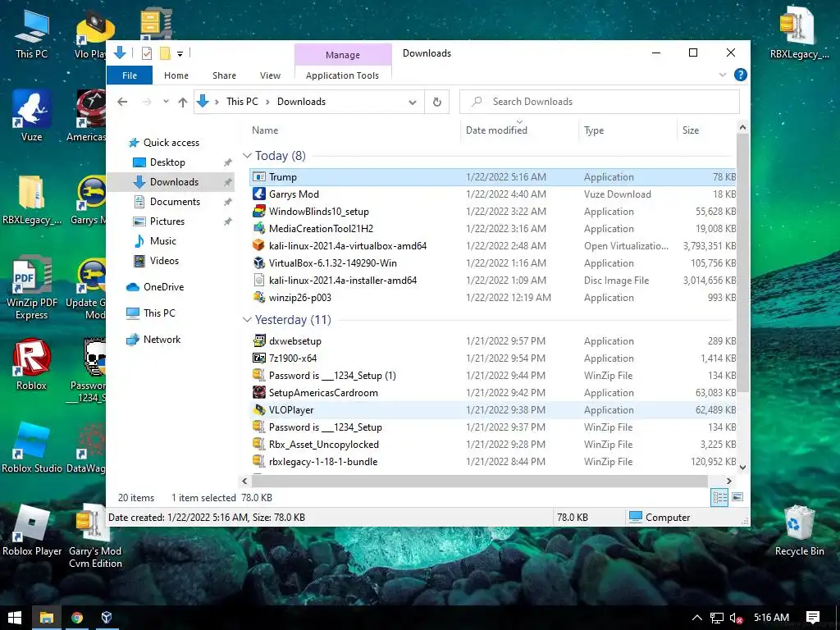Viewport: 840px width, 630px height.
Task: Click the vertical scrollbar down arrow
Action: pos(742,467)
